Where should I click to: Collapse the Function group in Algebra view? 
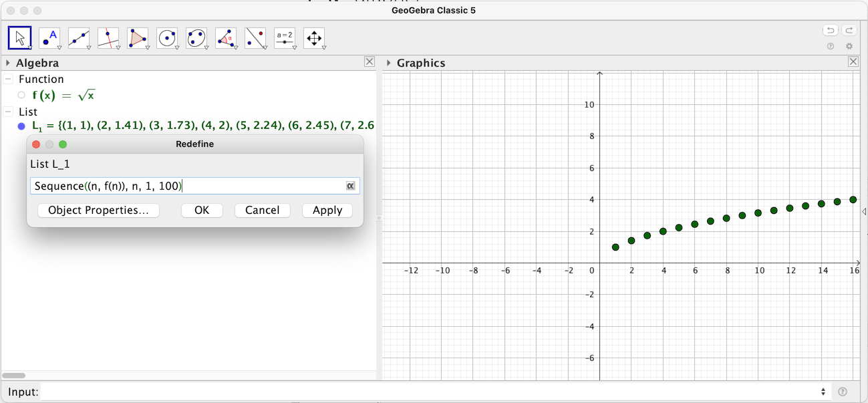pos(9,79)
